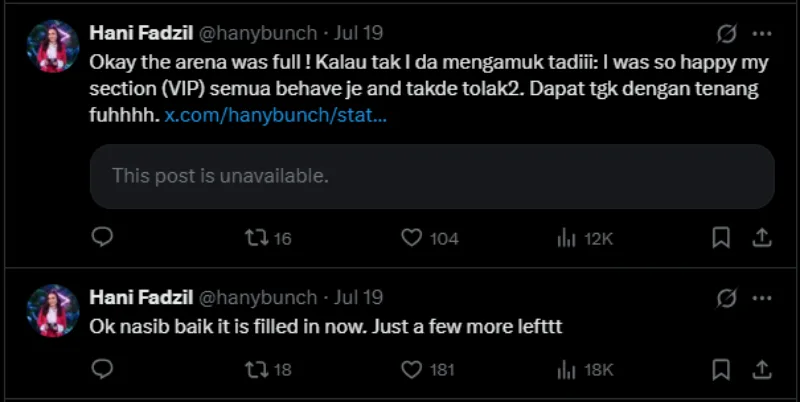This screenshot has width=800, height=402.
Task: Click the first post's profile avatar
Action: [x=52, y=47]
